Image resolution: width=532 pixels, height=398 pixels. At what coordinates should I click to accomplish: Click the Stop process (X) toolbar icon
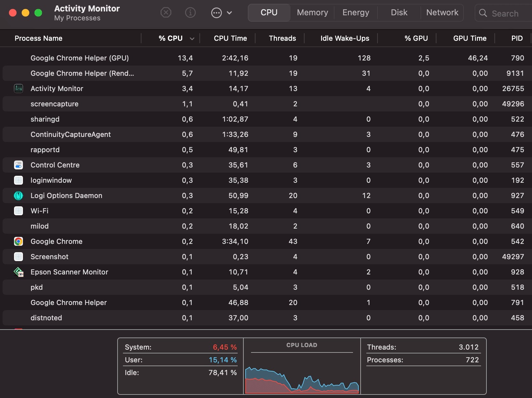click(x=166, y=13)
